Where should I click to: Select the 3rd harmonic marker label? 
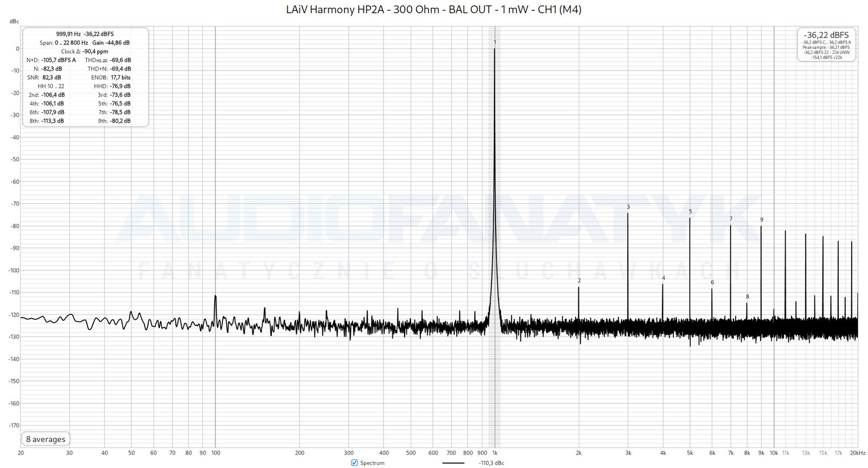628,207
